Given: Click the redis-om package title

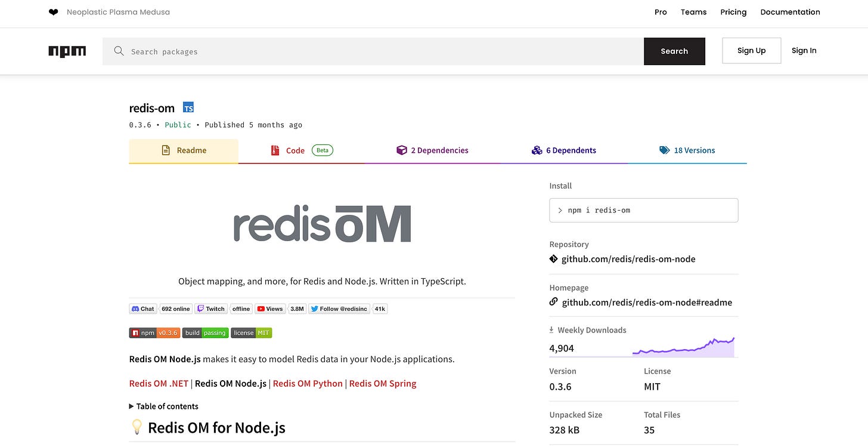Looking at the screenshot, I should 152,108.
